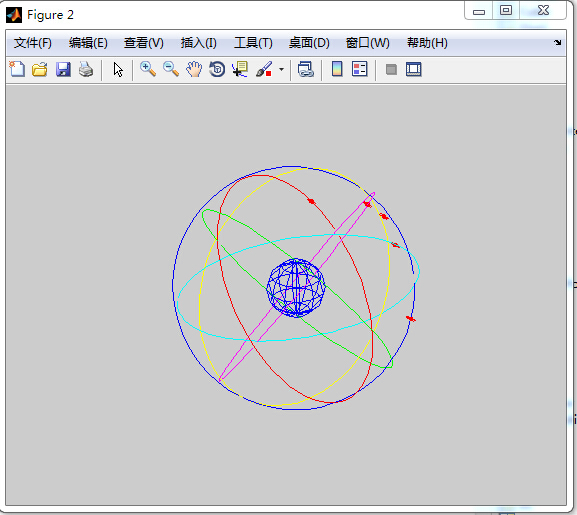Insert a colorbar from the toolbar

pos(337,69)
